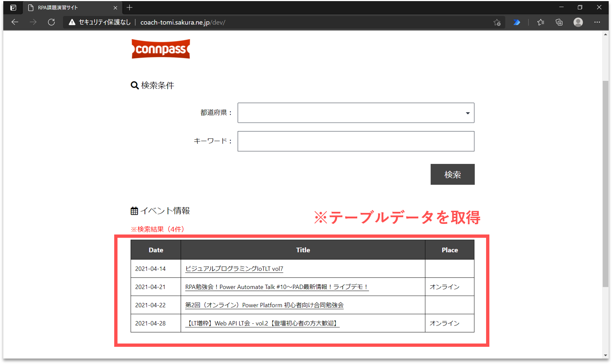
Task: Open the Web API LT会 vol.2 link
Action: 262,323
